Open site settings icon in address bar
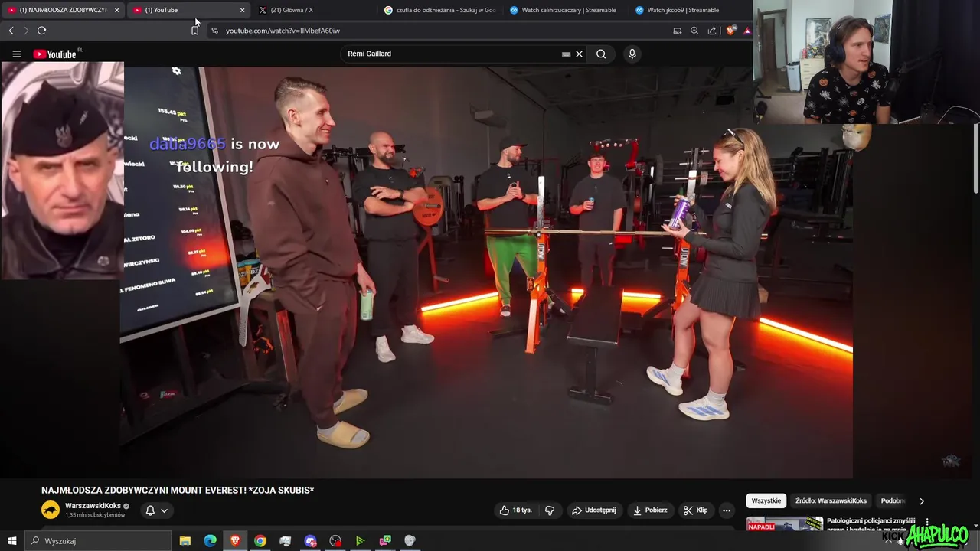This screenshot has height=551, width=980. click(x=214, y=31)
